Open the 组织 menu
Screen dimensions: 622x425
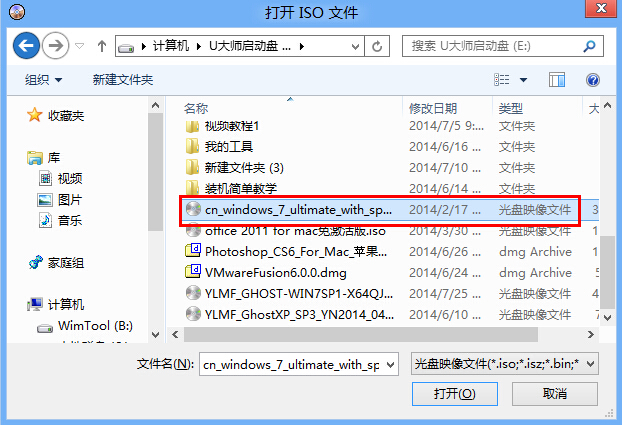pyautogui.click(x=43, y=80)
